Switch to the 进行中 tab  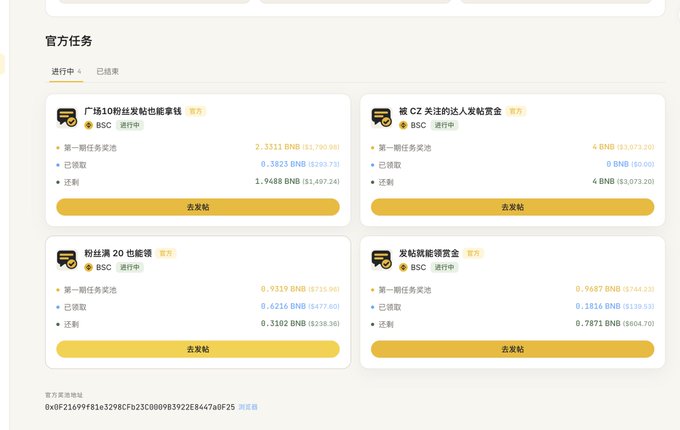pyautogui.click(x=66, y=72)
